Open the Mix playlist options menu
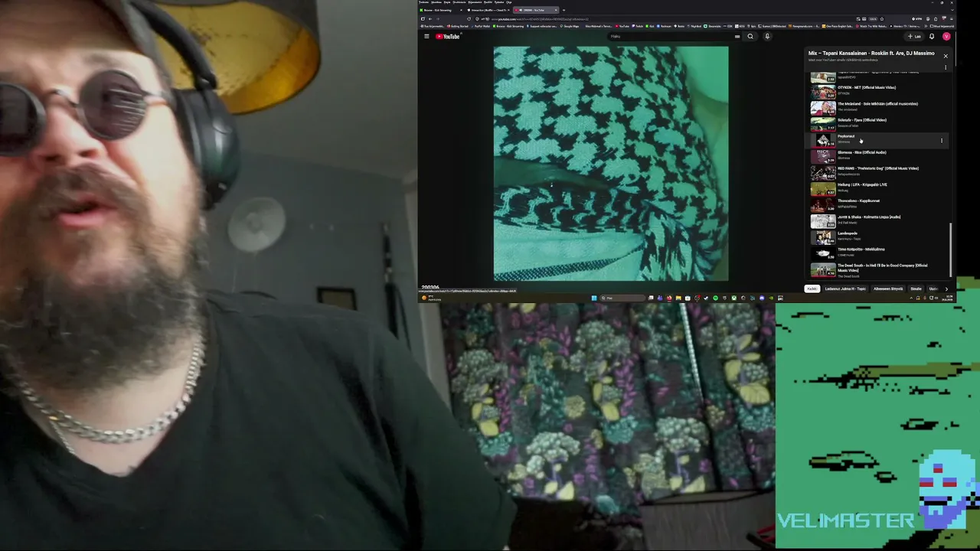980x551 pixels. (x=946, y=67)
